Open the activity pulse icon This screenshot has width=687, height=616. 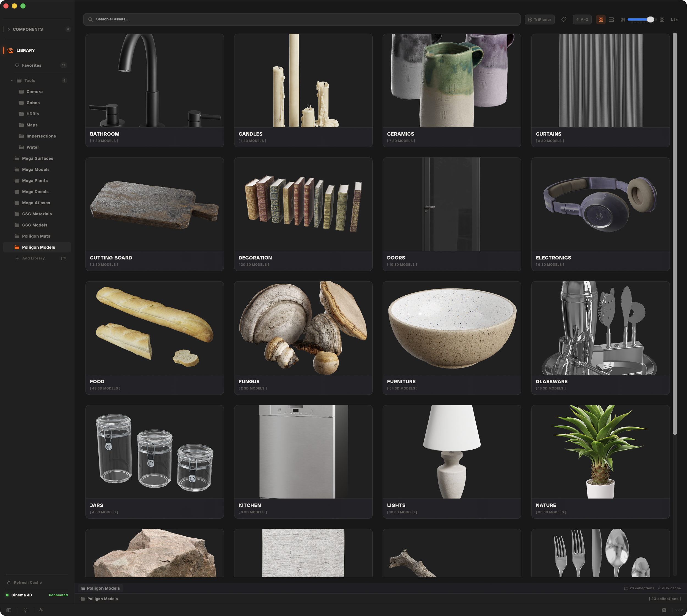point(41,610)
